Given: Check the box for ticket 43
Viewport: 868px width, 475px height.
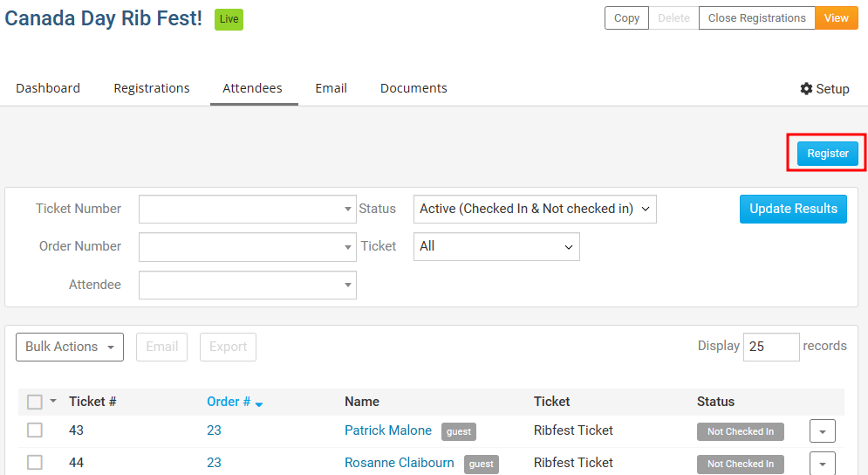Looking at the screenshot, I should point(35,430).
